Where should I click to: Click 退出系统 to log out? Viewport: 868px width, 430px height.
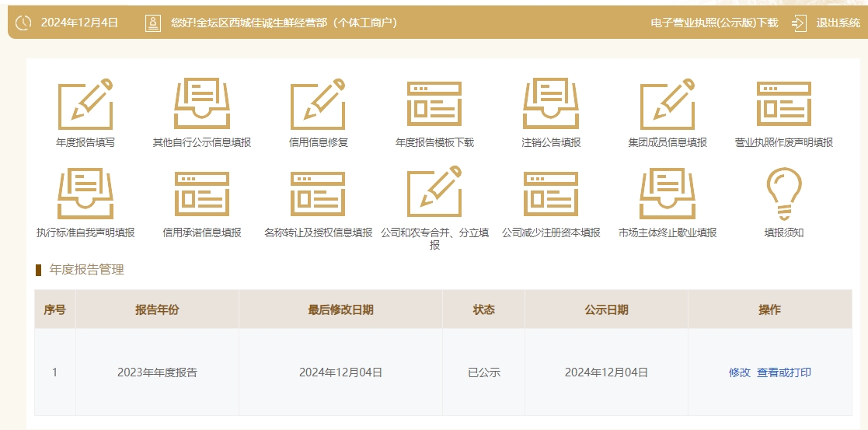[837, 23]
